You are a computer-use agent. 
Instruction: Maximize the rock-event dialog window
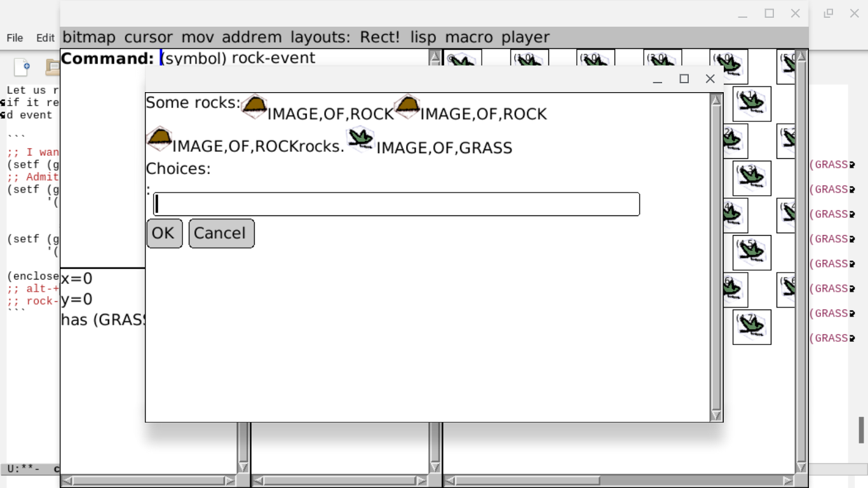(x=684, y=79)
